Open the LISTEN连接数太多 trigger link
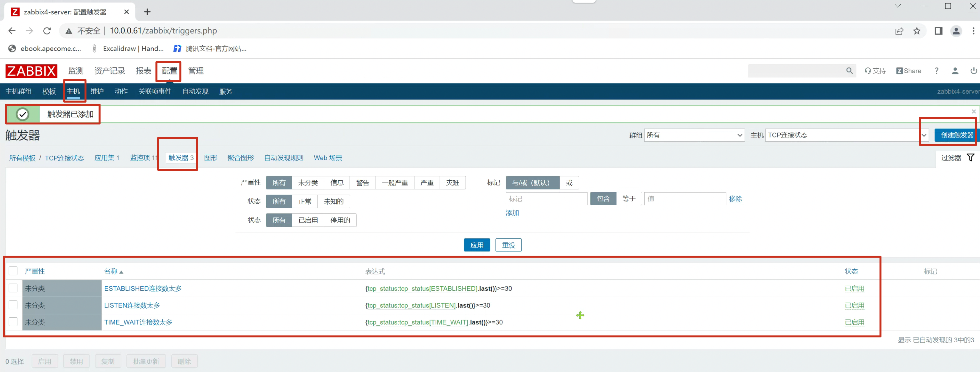980x372 pixels. [x=132, y=305]
